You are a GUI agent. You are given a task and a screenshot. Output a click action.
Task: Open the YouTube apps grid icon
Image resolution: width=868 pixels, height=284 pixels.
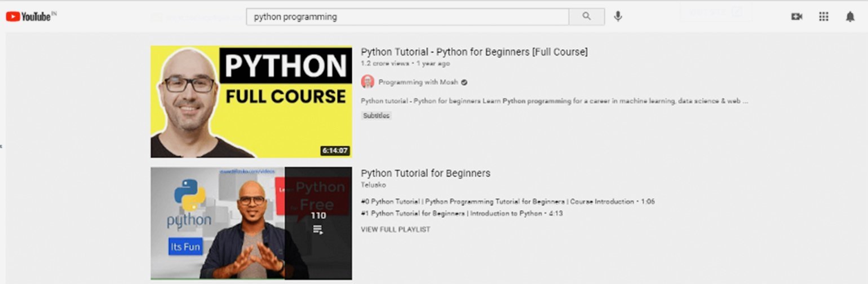click(823, 17)
